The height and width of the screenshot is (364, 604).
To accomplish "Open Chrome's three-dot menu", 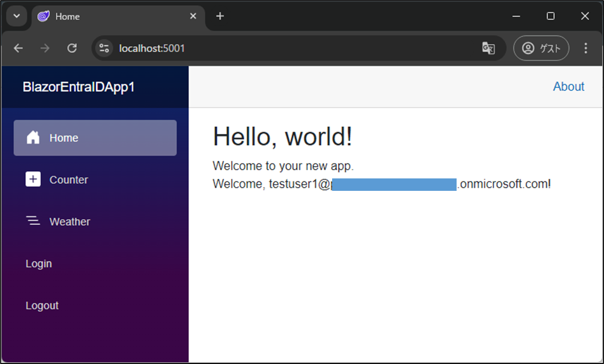I will pyautogui.click(x=586, y=48).
